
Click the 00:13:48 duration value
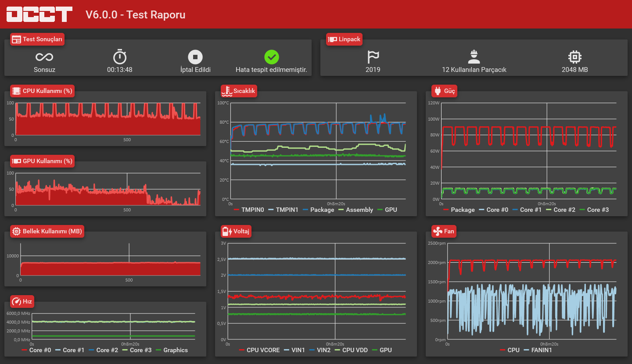(x=120, y=70)
